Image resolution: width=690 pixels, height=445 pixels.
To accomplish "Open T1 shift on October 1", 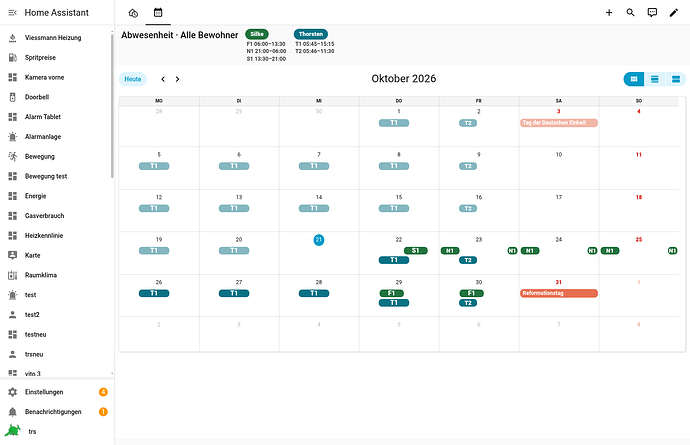I will (394, 123).
